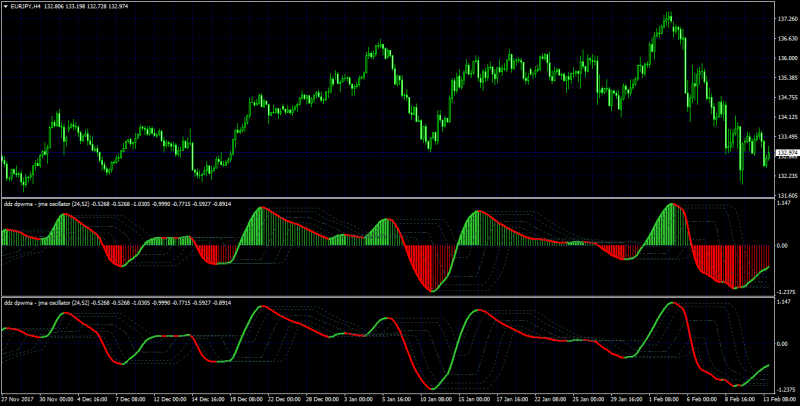The width and height of the screenshot is (800, 406).
Task: Click the histogram oscillator pane's indicator label
Action: point(118,204)
